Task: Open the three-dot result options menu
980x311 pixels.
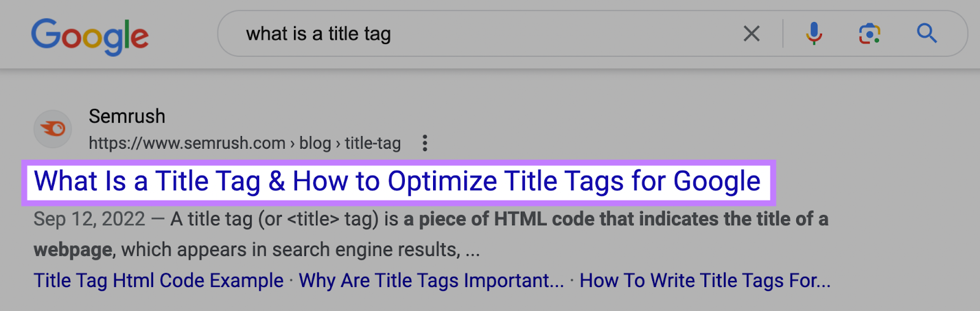Action: pyautogui.click(x=424, y=143)
